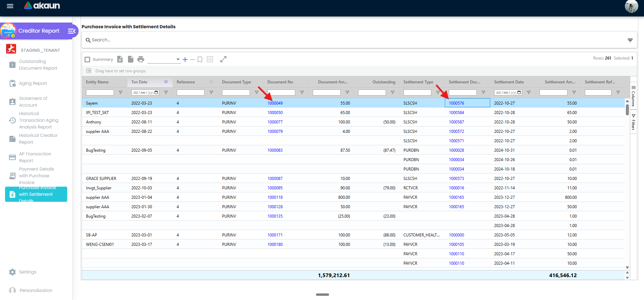Open Reference filter funnel

click(x=211, y=92)
